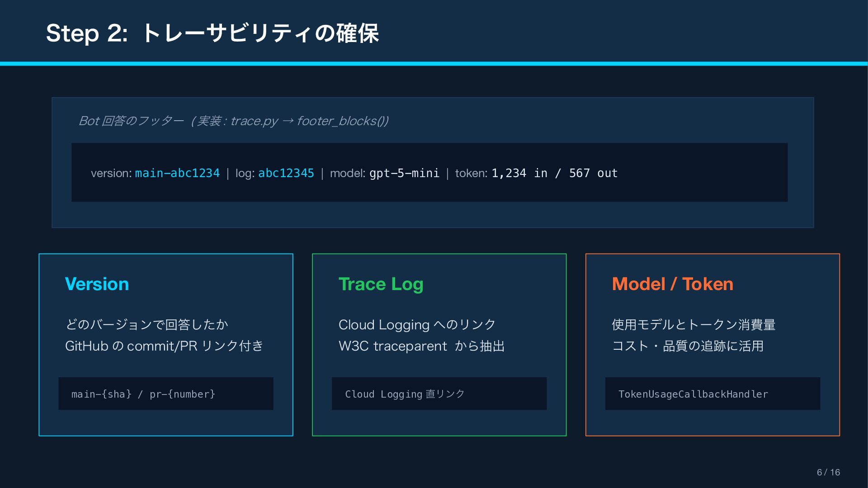This screenshot has width=868, height=488.
Task: Click the gpt-5-mini model name
Action: click(x=404, y=173)
